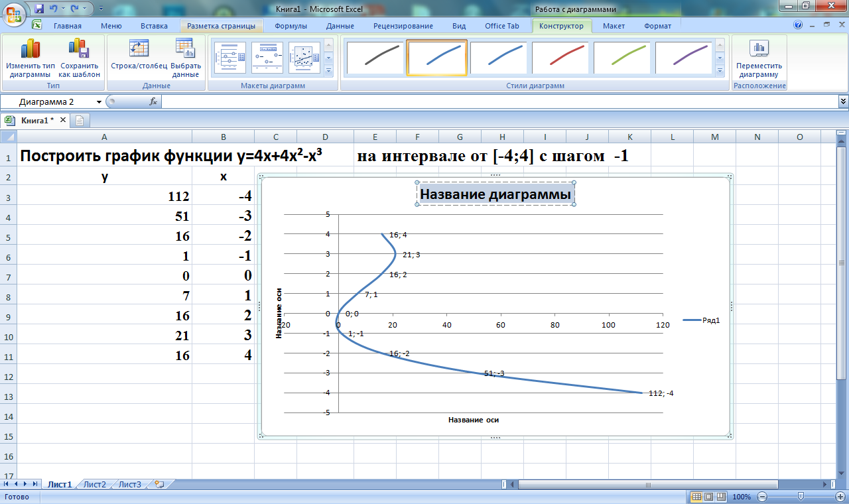
Task: Open Customize Quick Access Toolbar dropdown
Action: pyautogui.click(x=100, y=9)
